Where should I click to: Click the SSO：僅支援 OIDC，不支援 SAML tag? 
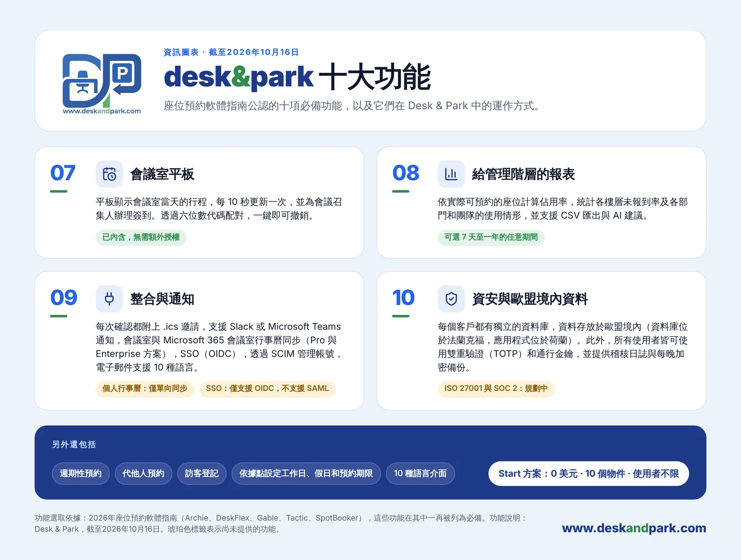(267, 389)
